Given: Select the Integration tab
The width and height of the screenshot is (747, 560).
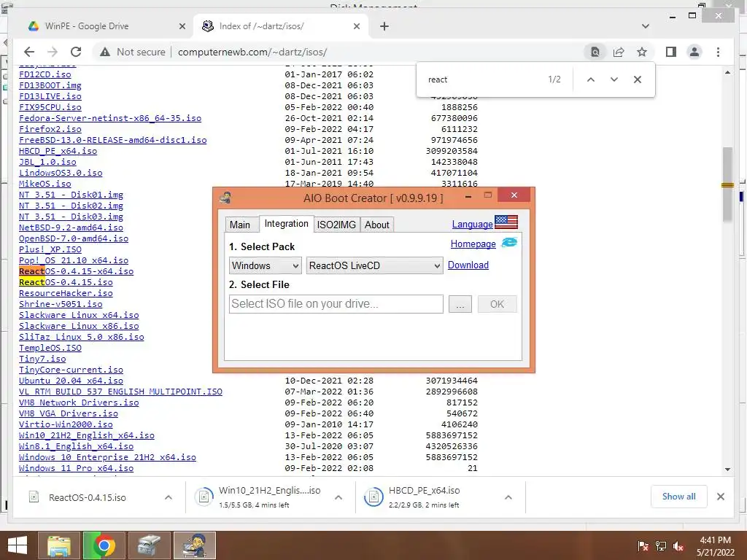Looking at the screenshot, I should [286, 224].
